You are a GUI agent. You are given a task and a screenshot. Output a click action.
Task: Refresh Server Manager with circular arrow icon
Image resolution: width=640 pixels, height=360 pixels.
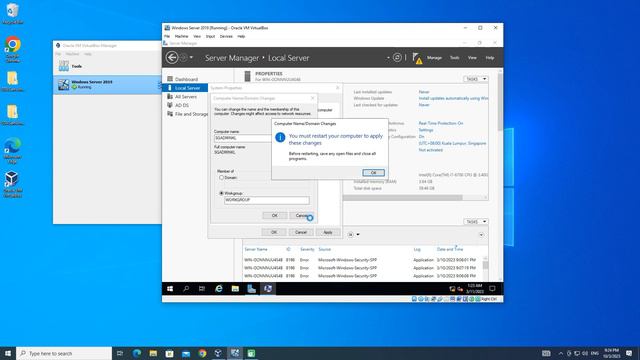[x=397, y=58]
